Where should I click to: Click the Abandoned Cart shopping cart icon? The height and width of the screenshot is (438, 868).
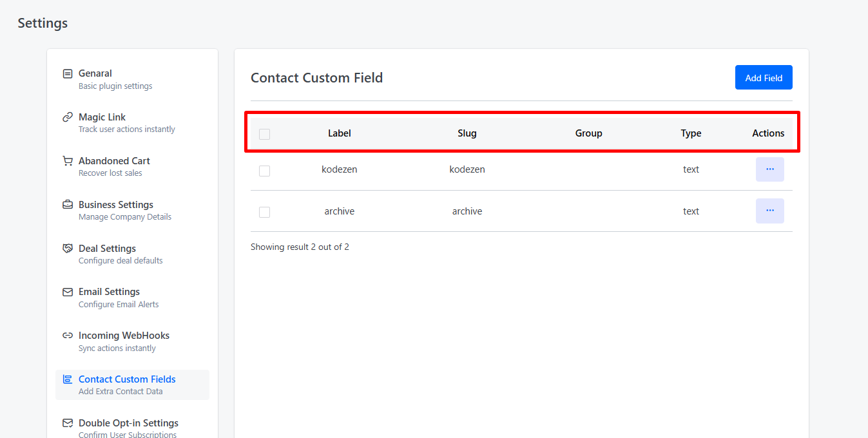pyautogui.click(x=68, y=161)
